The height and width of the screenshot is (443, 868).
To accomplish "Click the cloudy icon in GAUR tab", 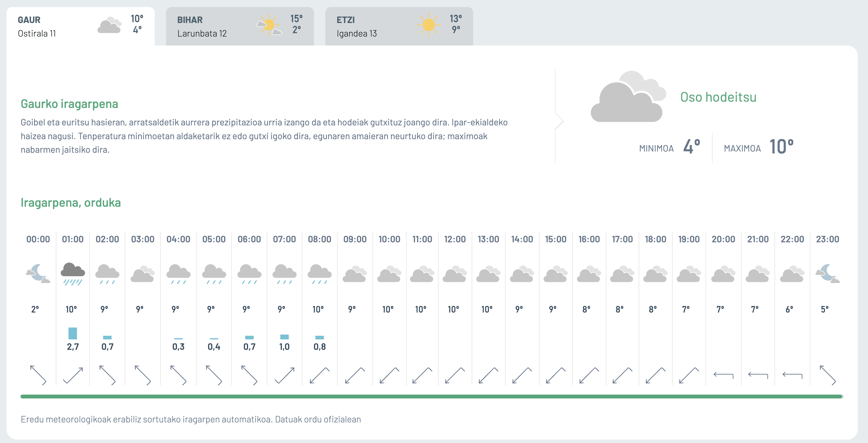I will tap(109, 25).
